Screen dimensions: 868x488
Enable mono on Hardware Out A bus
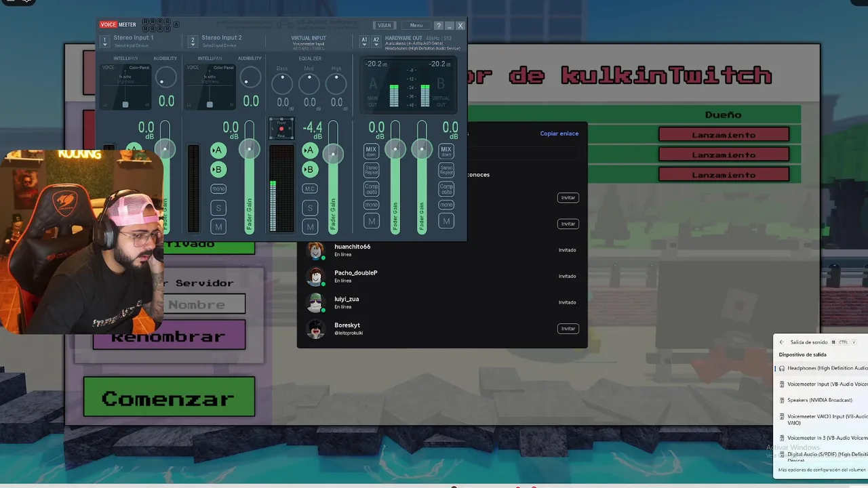point(371,205)
